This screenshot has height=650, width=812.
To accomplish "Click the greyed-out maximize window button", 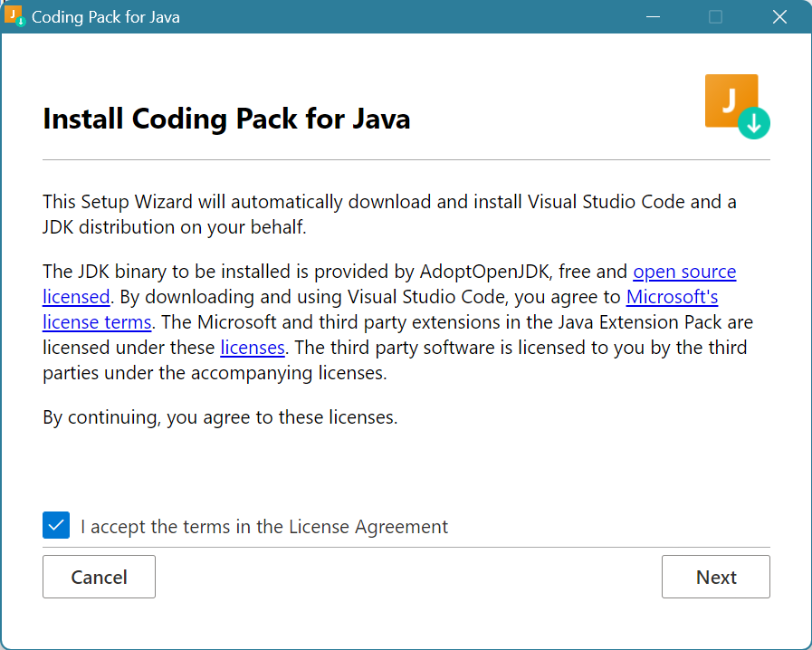I will [715, 16].
